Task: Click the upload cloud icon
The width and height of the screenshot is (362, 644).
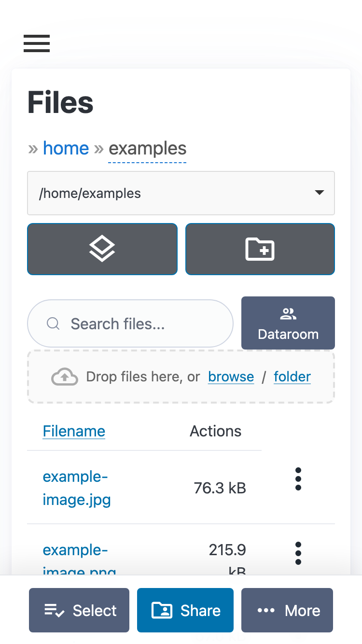Action: 64,377
